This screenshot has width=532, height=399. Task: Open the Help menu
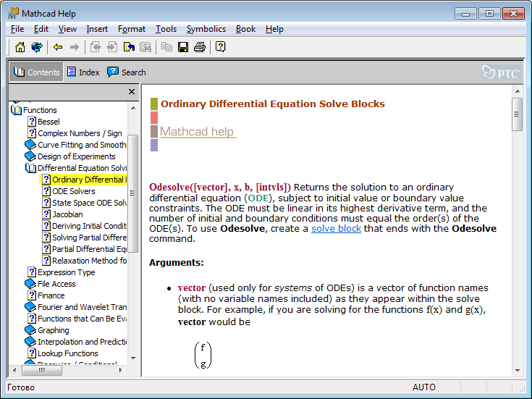pyautogui.click(x=274, y=29)
